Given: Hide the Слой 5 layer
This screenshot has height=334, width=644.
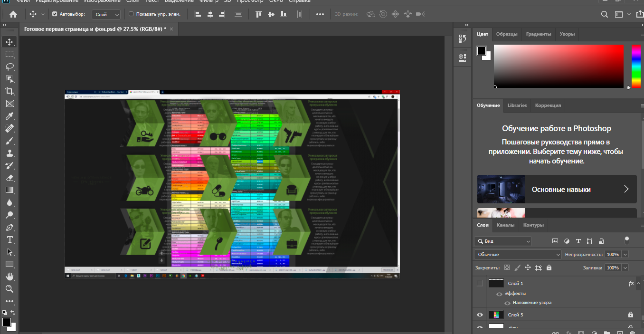Looking at the screenshot, I should [x=480, y=315].
